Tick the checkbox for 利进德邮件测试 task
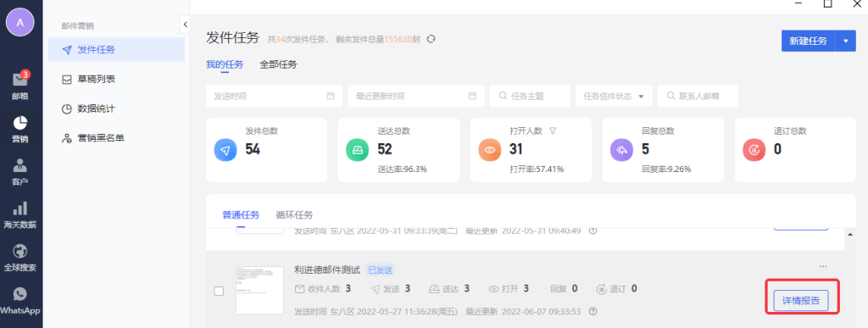Image resolution: width=868 pixels, height=328 pixels. coord(219,291)
